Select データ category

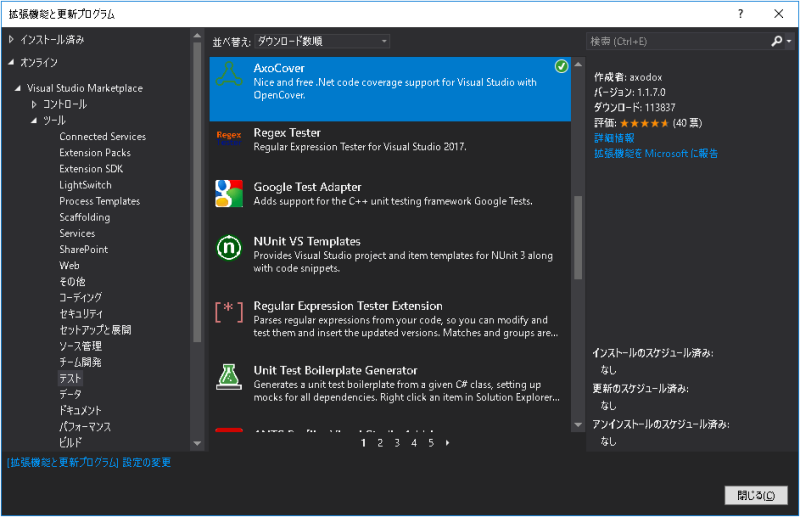(70, 395)
